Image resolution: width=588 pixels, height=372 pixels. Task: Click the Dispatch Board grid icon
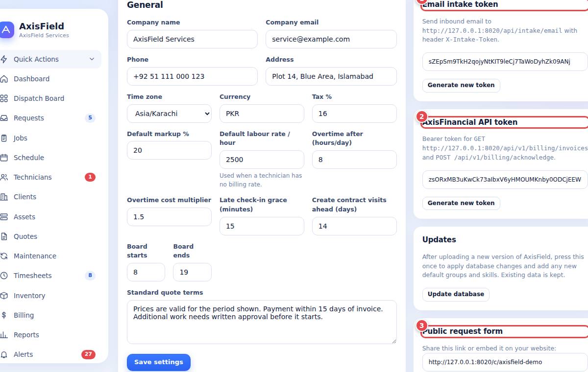(x=4, y=98)
